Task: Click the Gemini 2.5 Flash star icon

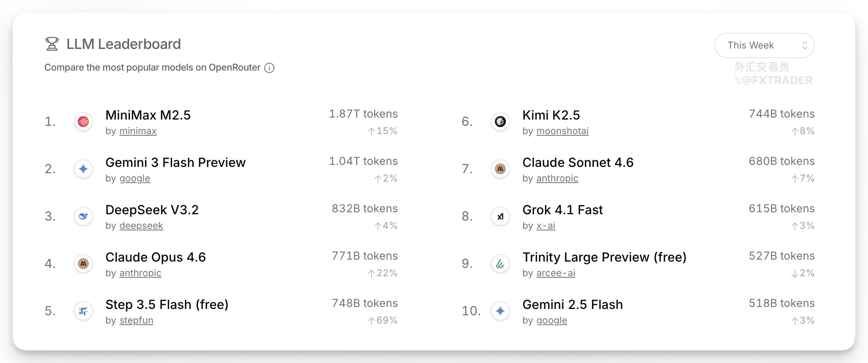Action: [x=500, y=311]
